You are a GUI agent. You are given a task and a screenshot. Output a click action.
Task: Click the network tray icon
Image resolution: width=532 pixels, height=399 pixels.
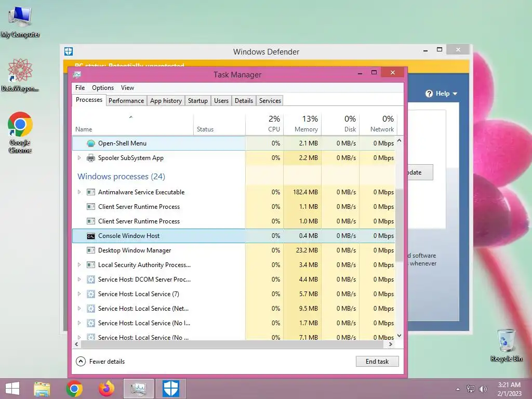click(x=471, y=389)
